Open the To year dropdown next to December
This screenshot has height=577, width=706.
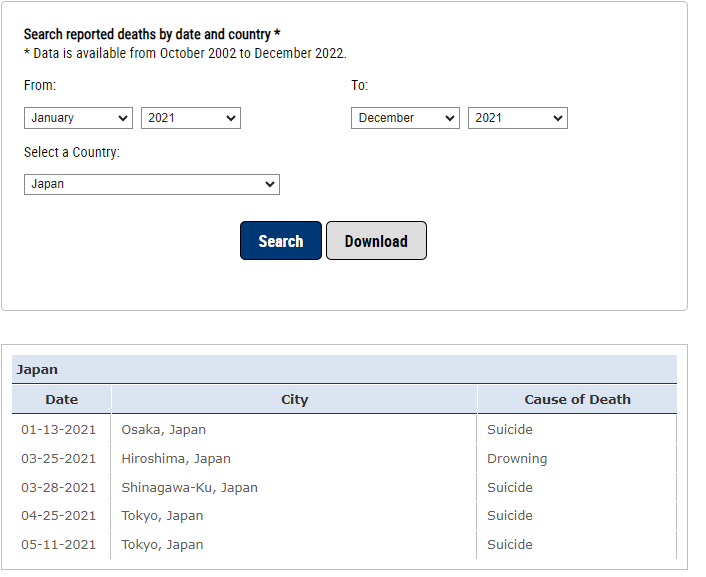point(518,118)
